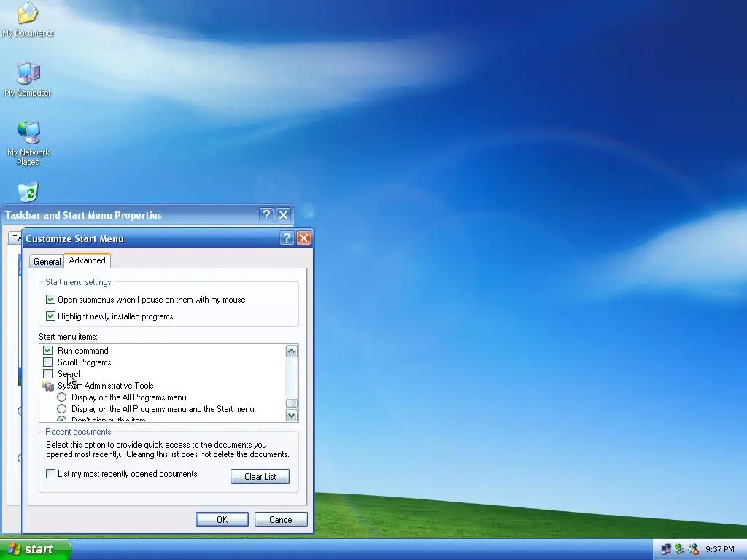This screenshot has width=747, height=560.
Task: Click the Clear List button
Action: [260, 477]
